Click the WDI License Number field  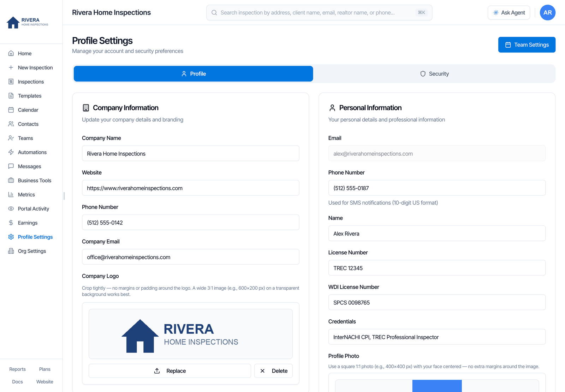pos(437,303)
